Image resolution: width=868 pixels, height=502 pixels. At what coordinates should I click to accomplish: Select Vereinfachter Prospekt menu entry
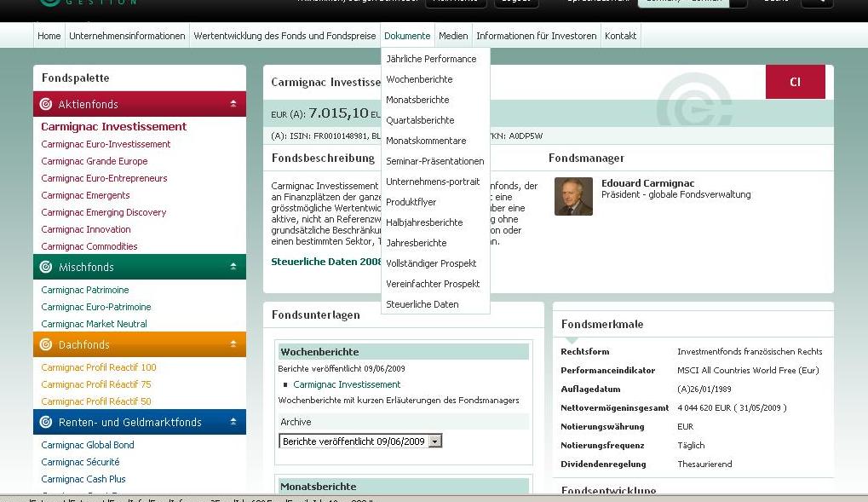tap(433, 285)
